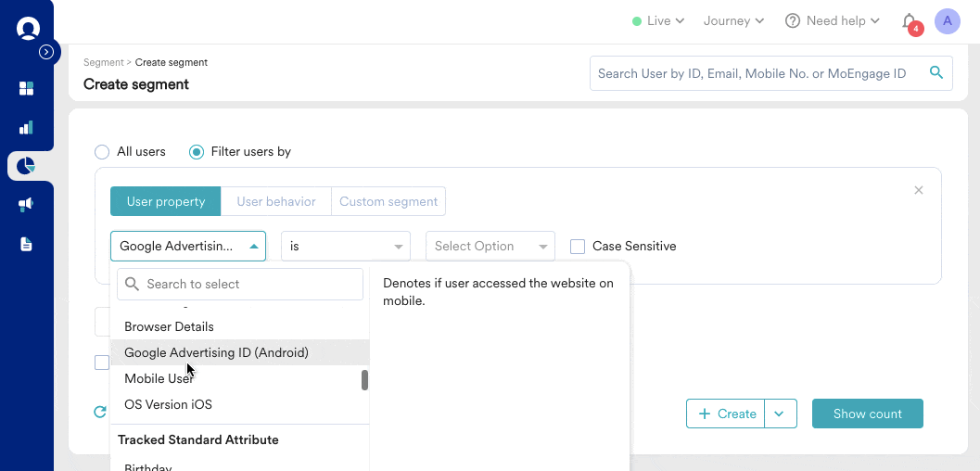Open the Segment pie chart icon

point(26,166)
